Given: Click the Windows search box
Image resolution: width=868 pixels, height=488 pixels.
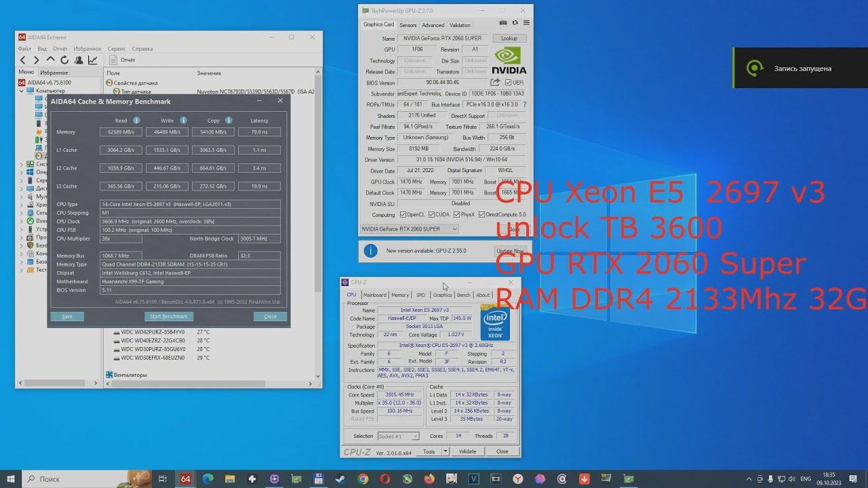Looking at the screenshot, I should (88, 479).
